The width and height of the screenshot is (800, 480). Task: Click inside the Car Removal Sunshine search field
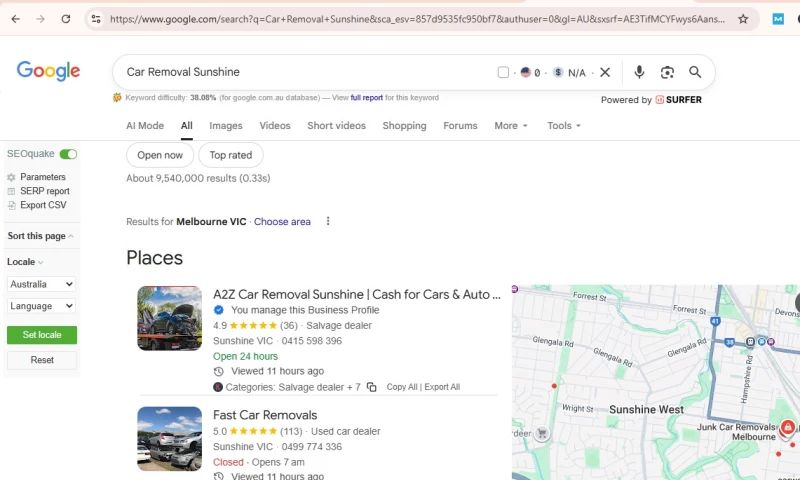point(306,72)
